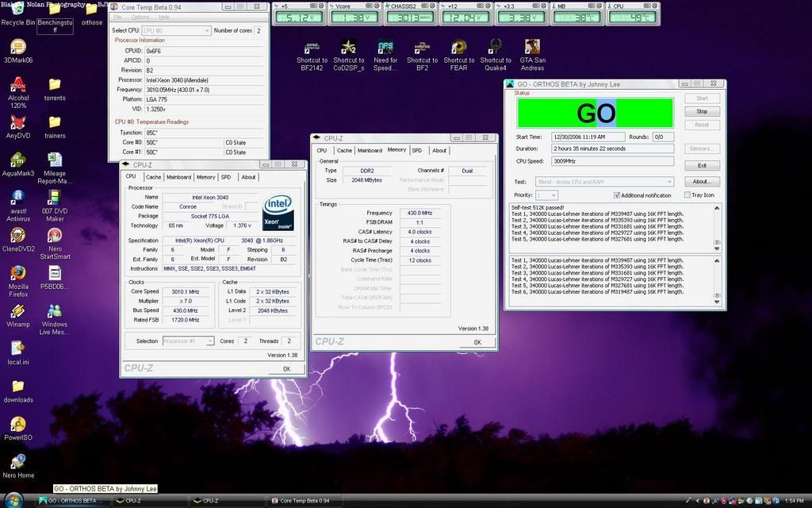Open the torrents folder on desktop

point(55,89)
